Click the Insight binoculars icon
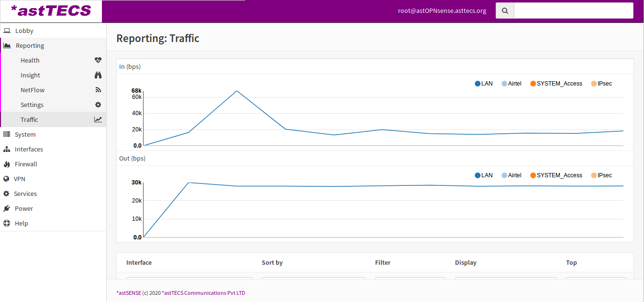Image resolution: width=644 pixels, height=302 pixels. tap(98, 75)
